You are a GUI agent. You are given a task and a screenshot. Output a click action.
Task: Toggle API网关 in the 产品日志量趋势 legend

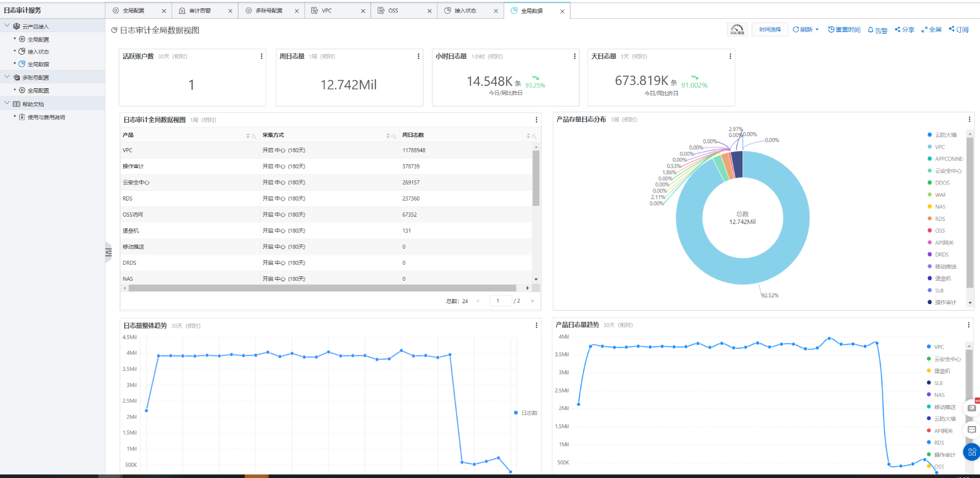point(939,430)
